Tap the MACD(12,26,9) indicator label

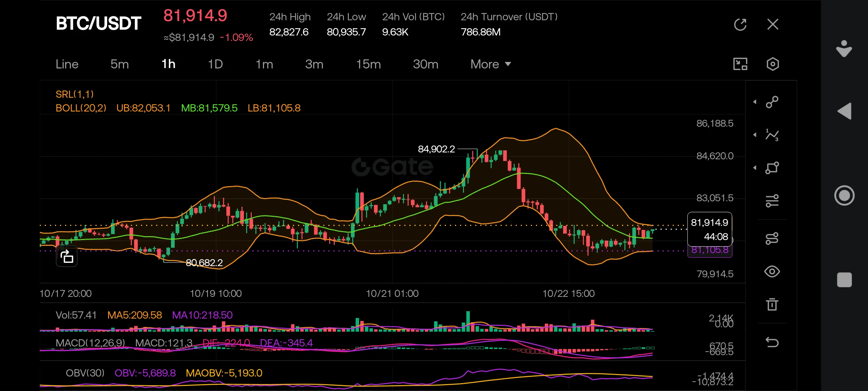pyautogui.click(x=90, y=343)
